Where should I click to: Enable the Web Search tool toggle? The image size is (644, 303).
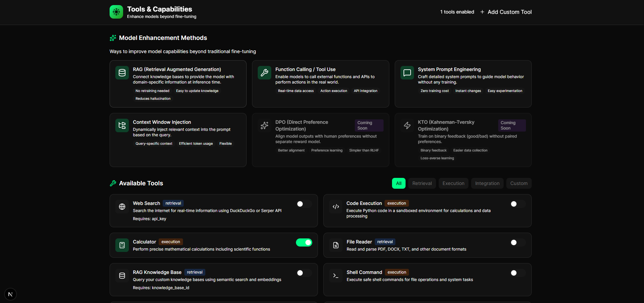point(304,204)
